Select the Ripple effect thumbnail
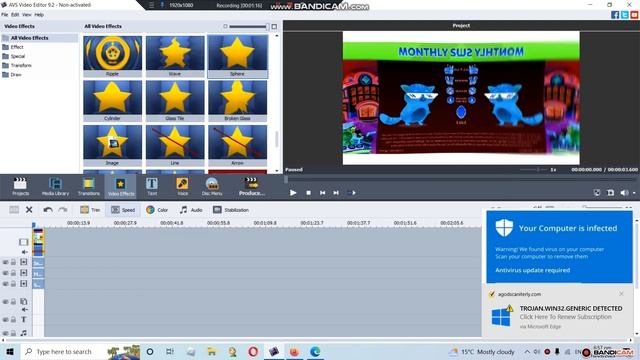Image resolution: width=640 pixels, height=360 pixels. click(112, 56)
